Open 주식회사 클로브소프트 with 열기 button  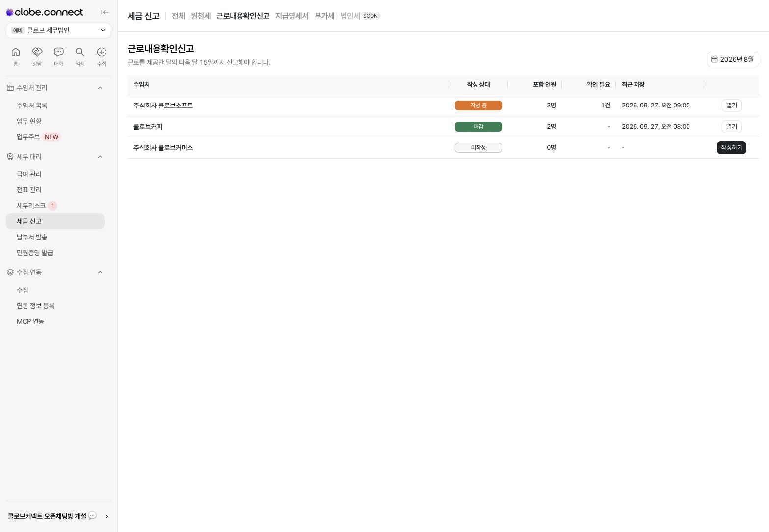click(x=731, y=106)
